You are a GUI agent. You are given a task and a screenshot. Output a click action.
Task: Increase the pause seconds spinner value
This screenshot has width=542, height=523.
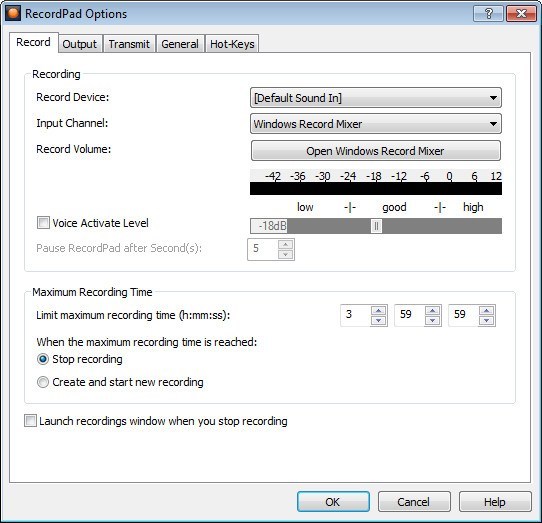tap(286, 244)
